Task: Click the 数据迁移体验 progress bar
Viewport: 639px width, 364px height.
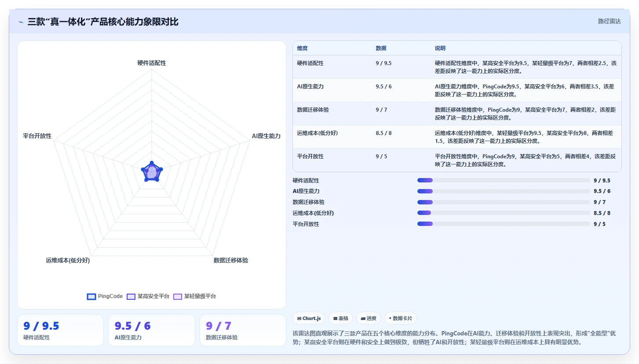Action: (x=504, y=202)
